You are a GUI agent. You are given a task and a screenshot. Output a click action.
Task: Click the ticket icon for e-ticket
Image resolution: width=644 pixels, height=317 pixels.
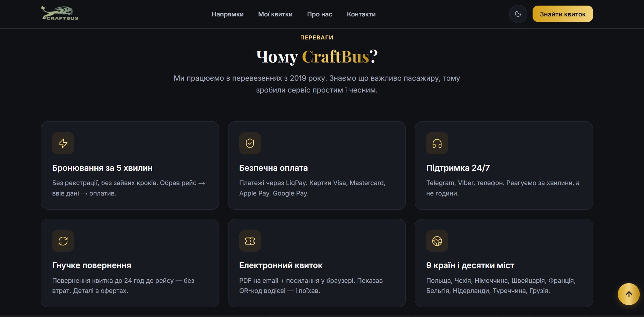pyautogui.click(x=250, y=241)
